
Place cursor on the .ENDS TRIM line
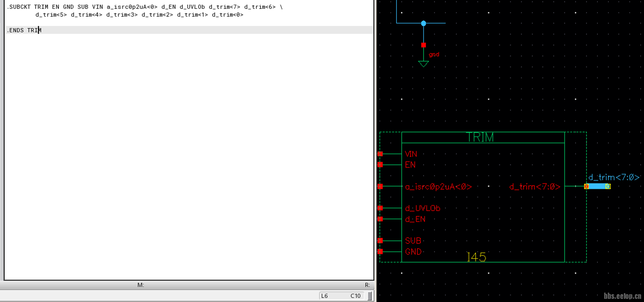(24, 30)
